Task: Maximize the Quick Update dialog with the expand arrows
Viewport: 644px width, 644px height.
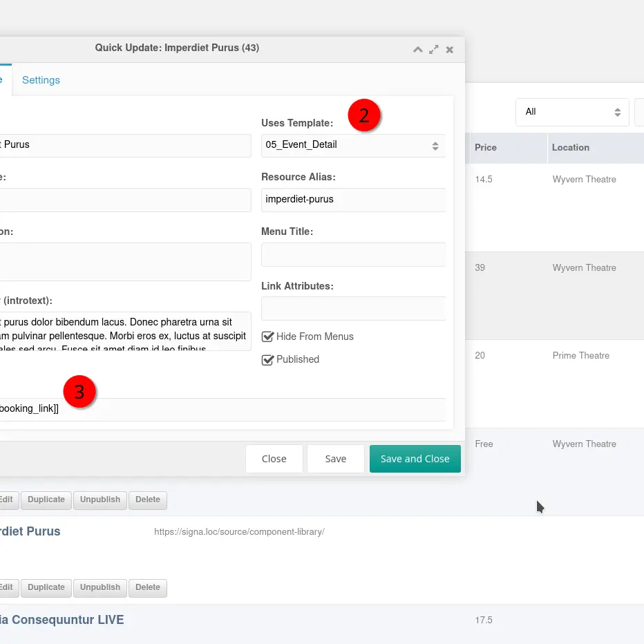Action: [x=434, y=50]
